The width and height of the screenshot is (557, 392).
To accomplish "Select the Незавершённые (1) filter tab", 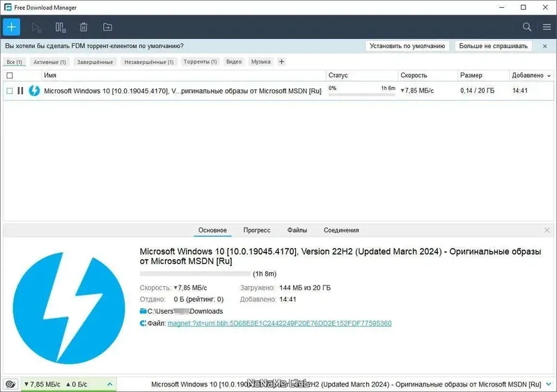I will coord(149,62).
